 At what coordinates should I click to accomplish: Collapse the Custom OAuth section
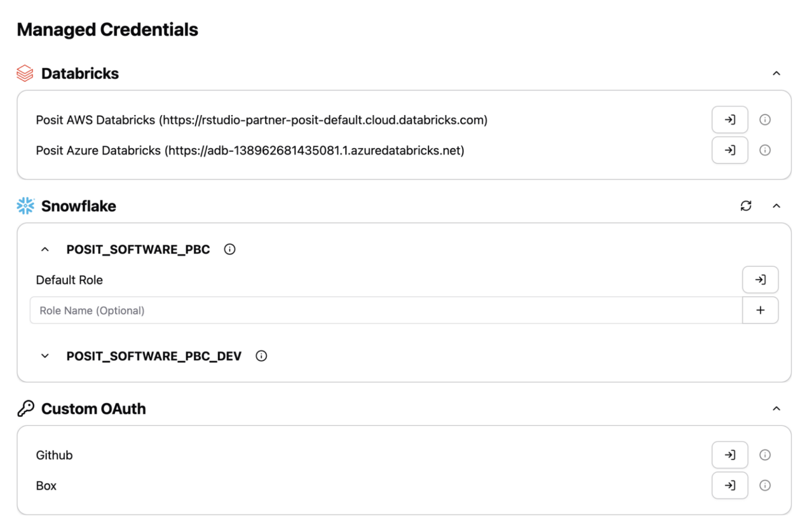pyautogui.click(x=777, y=408)
